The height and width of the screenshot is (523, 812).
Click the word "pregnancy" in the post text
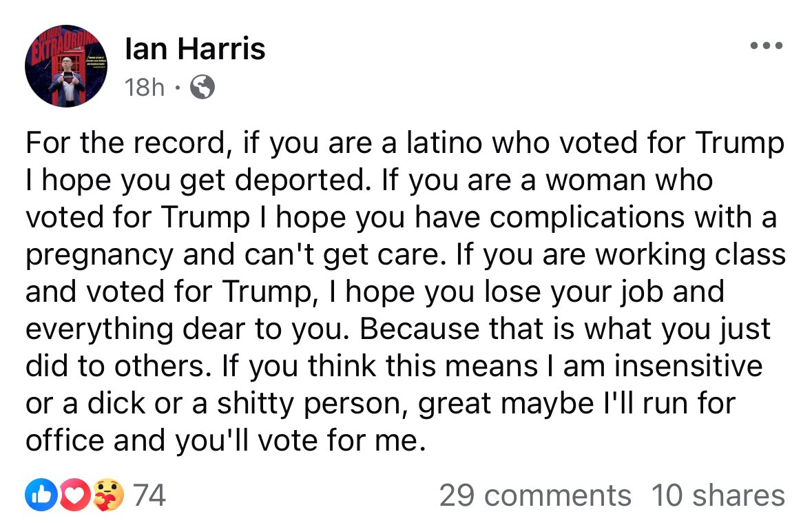pyautogui.click(x=98, y=255)
